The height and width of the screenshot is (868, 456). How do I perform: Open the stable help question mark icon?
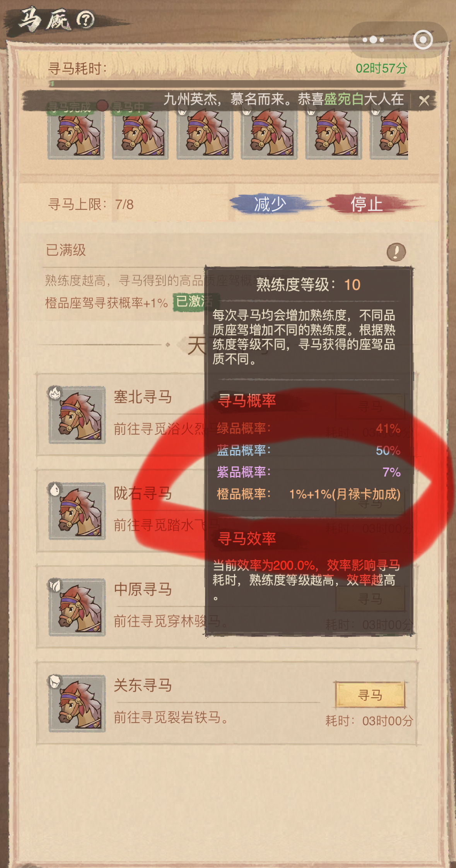pyautogui.click(x=85, y=19)
